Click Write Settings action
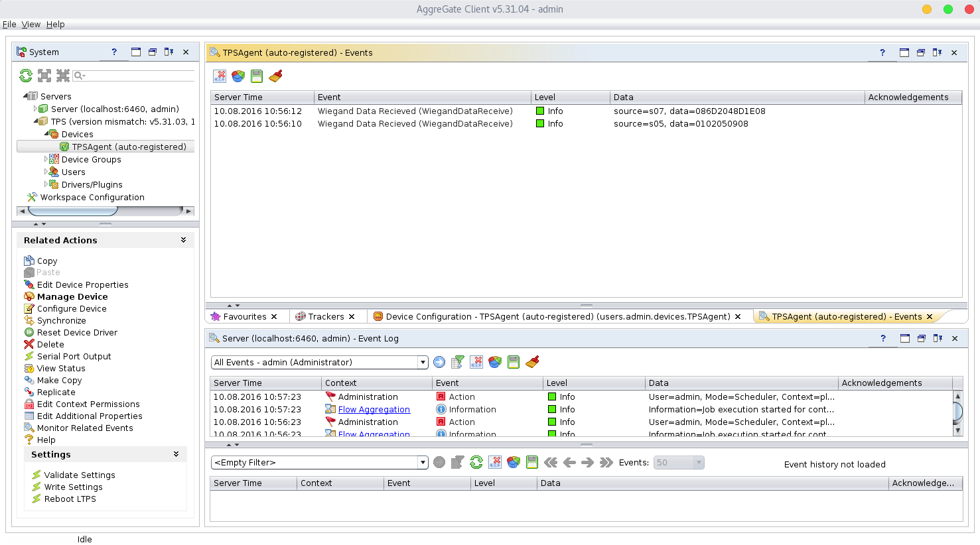Screen dimensions: 980x545 pos(73,487)
